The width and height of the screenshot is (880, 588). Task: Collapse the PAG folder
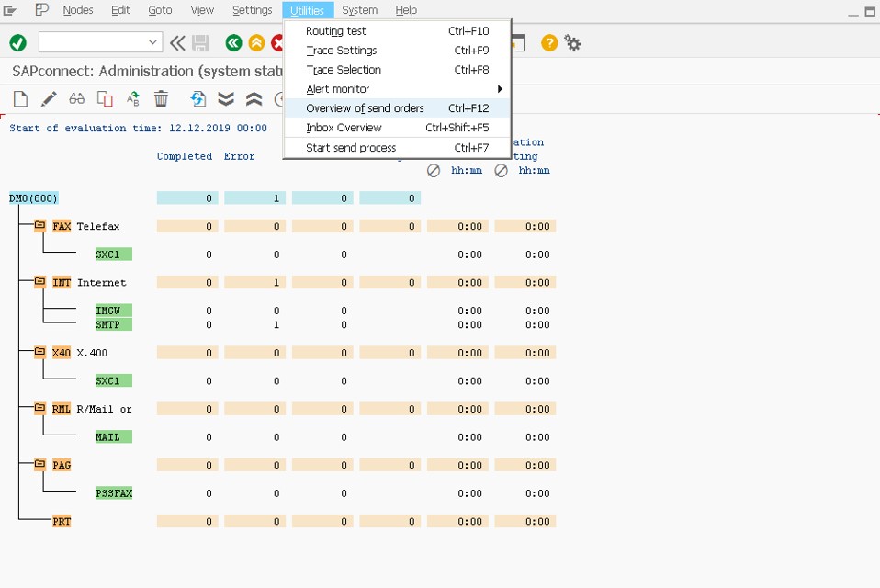[x=39, y=464]
